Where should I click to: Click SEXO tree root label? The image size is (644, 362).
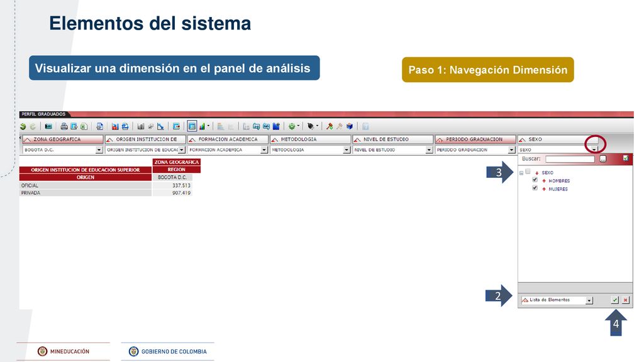click(x=548, y=173)
